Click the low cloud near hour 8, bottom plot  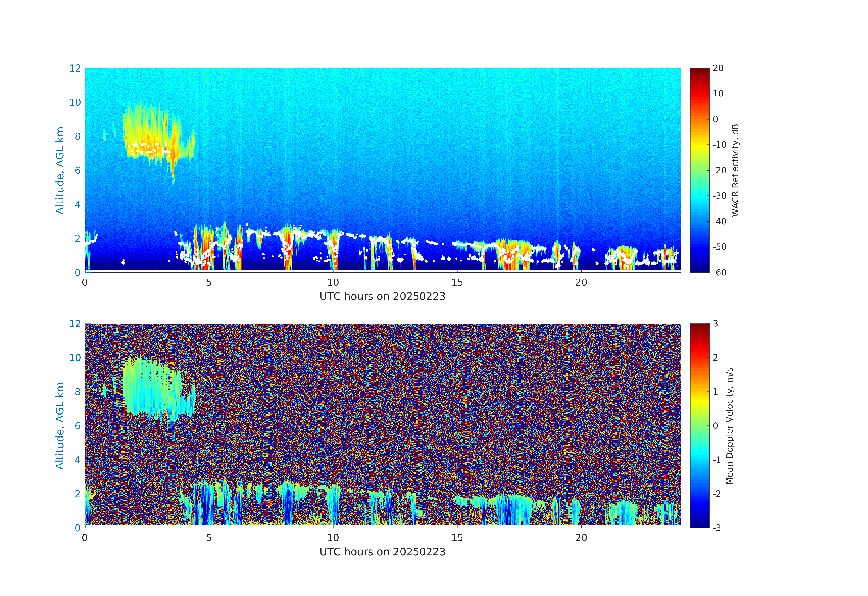pos(287,503)
